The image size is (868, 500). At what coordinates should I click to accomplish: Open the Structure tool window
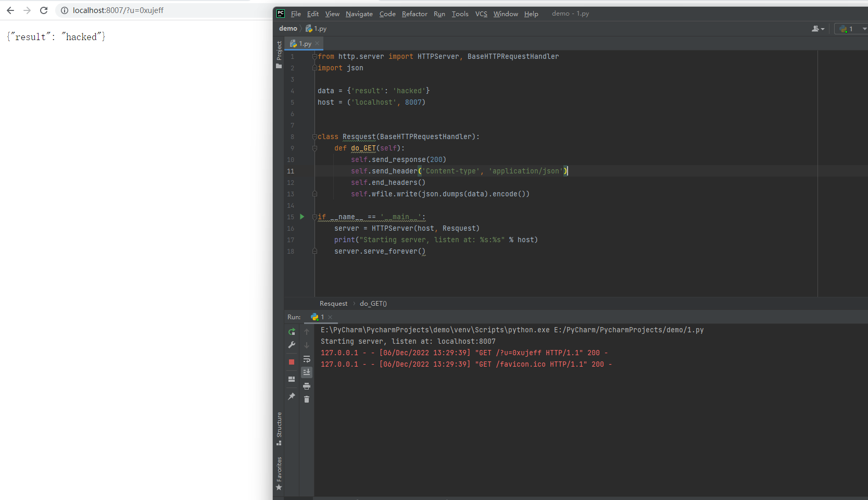[x=279, y=429]
